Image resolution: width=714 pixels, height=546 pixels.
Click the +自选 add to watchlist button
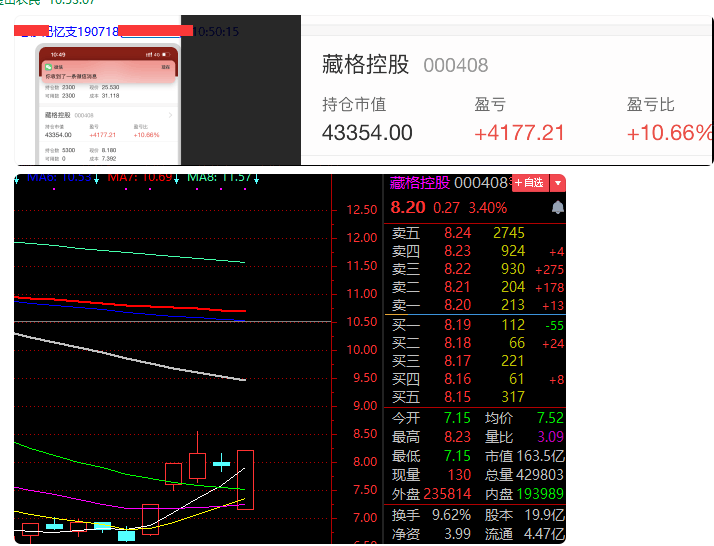pyautogui.click(x=530, y=183)
